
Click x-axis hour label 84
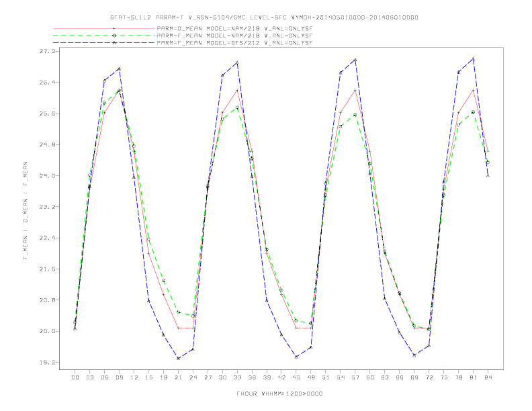[488, 377]
